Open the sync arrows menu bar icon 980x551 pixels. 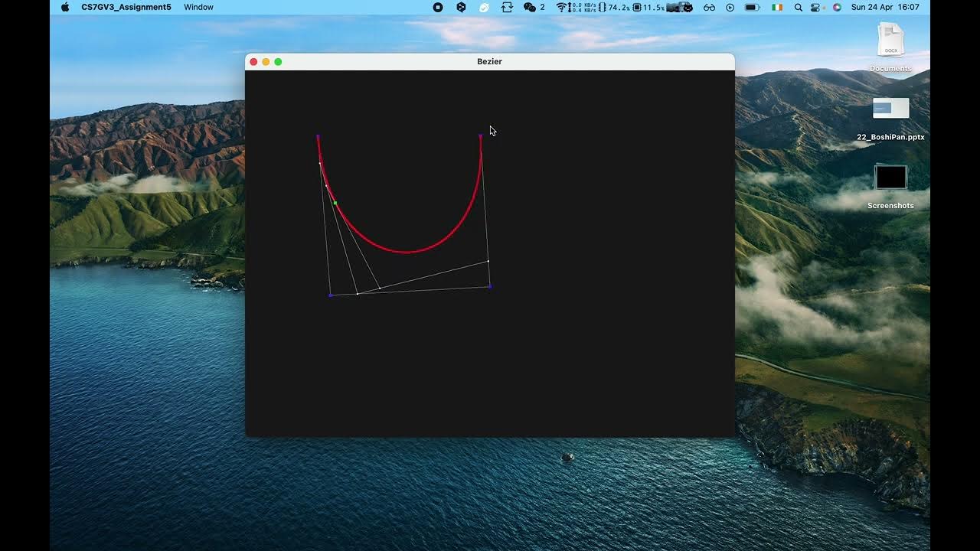tap(507, 7)
